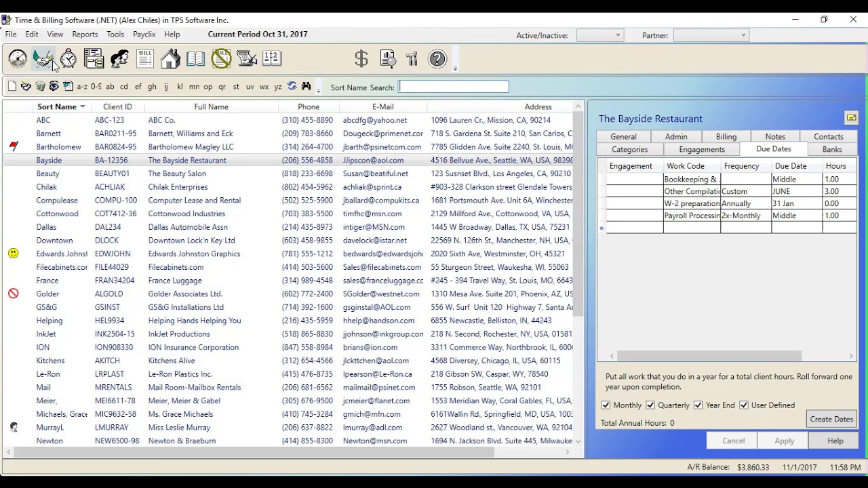Open the Payclix menu
Image resolution: width=868 pixels, height=488 pixels.
pos(144,35)
